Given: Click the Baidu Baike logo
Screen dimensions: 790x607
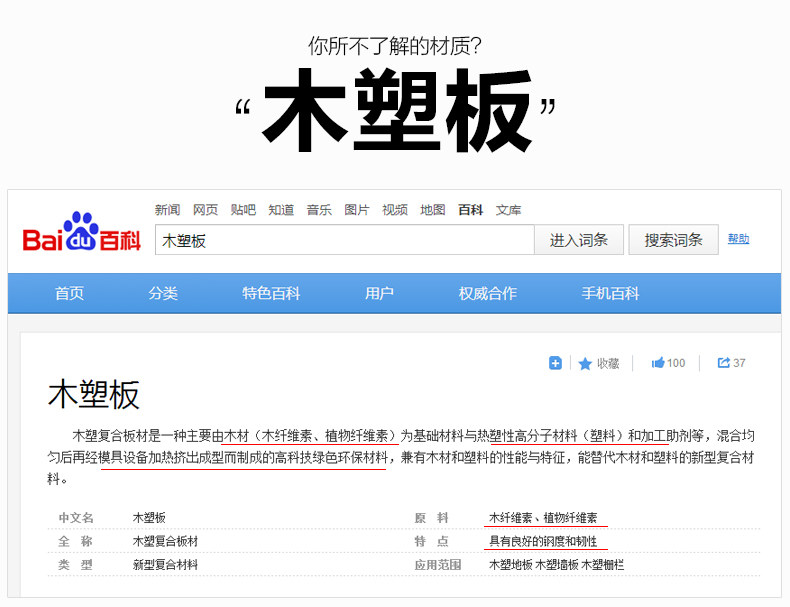Looking at the screenshot, I should (x=81, y=232).
